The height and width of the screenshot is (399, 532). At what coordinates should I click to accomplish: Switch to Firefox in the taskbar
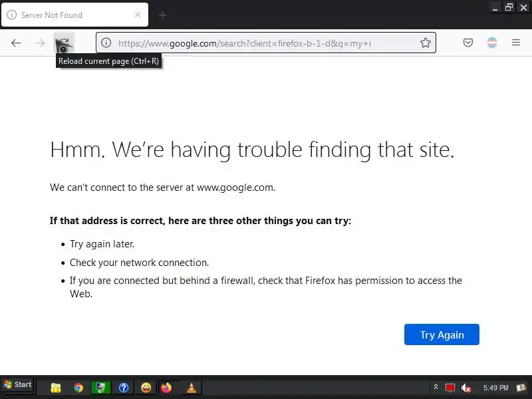coord(166,388)
